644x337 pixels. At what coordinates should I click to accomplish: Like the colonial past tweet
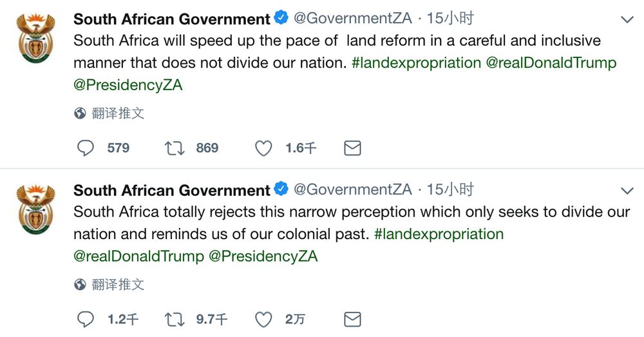pyautogui.click(x=263, y=319)
